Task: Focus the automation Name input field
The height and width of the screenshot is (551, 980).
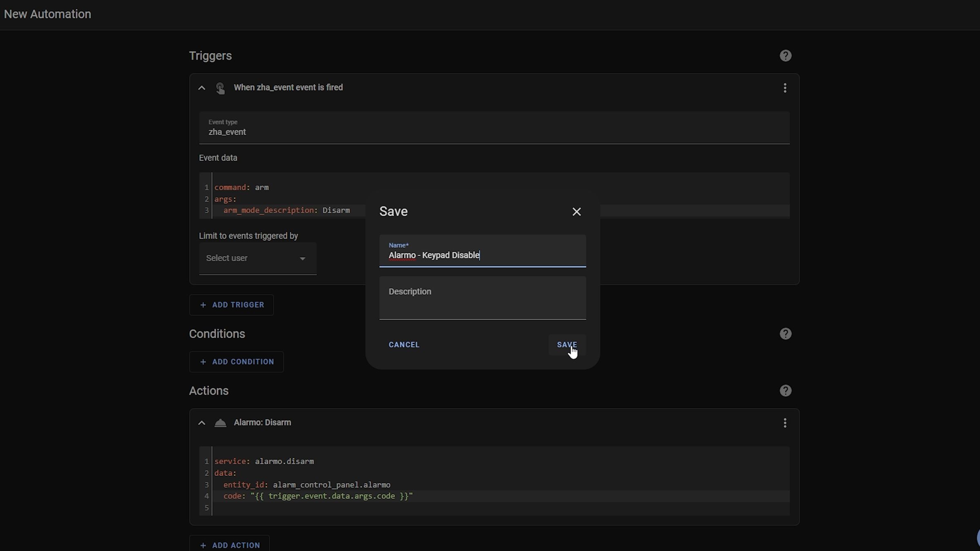Action: pos(482,255)
